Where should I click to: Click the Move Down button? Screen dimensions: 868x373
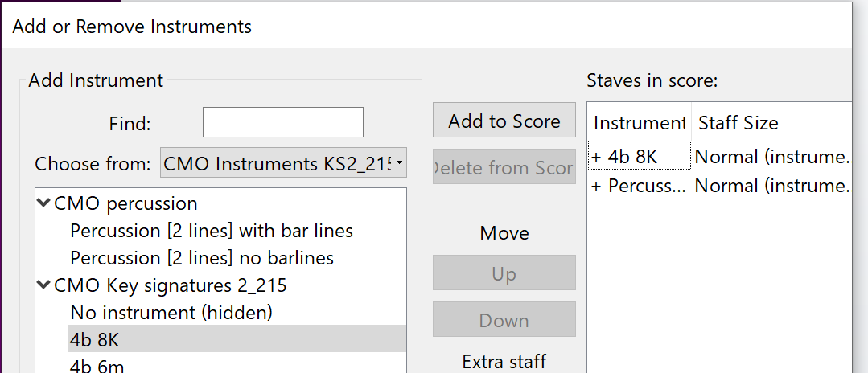(x=504, y=319)
